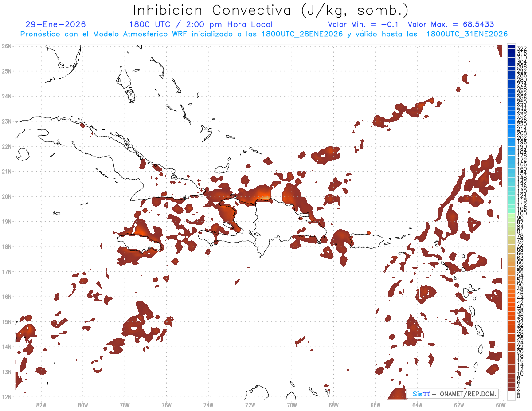Click the 64W longitude label
This screenshot has width=532, height=411.
417,405
